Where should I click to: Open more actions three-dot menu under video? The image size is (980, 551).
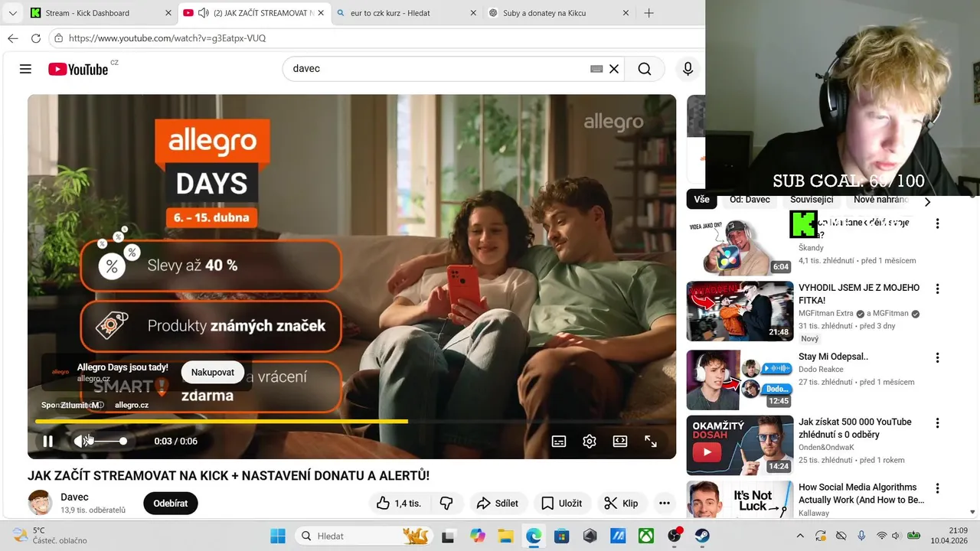click(x=665, y=503)
